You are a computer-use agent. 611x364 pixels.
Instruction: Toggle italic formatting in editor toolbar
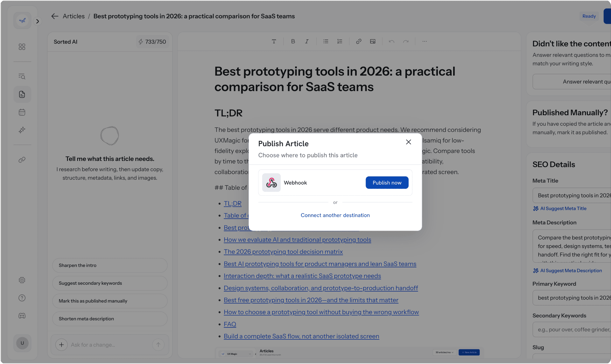(x=307, y=41)
